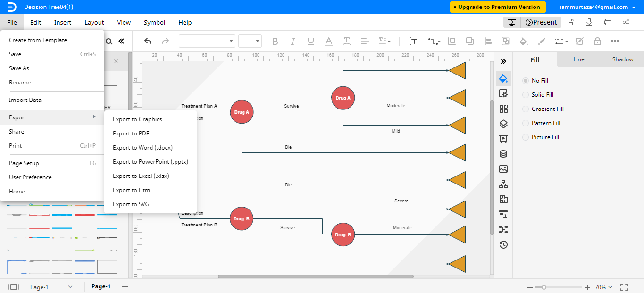The height and width of the screenshot is (293, 644).
Task: Click the lock icon in the toolbar
Action: (x=597, y=41)
